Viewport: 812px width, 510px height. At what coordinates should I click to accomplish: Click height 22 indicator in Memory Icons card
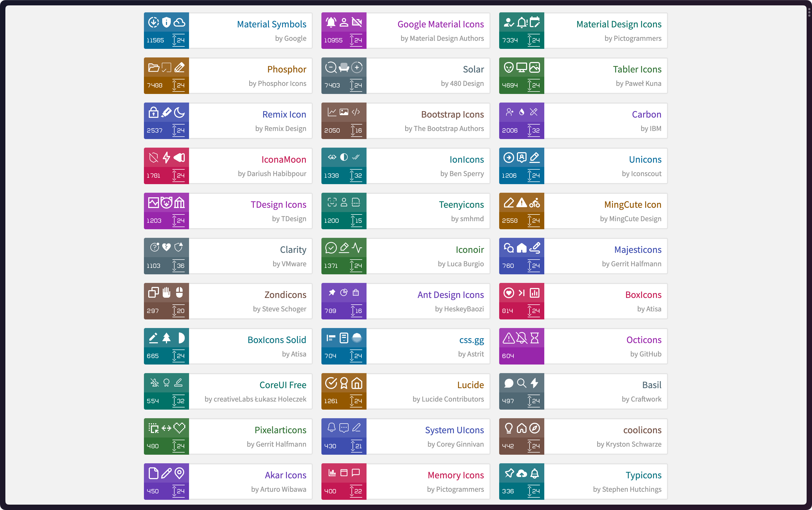click(356, 491)
